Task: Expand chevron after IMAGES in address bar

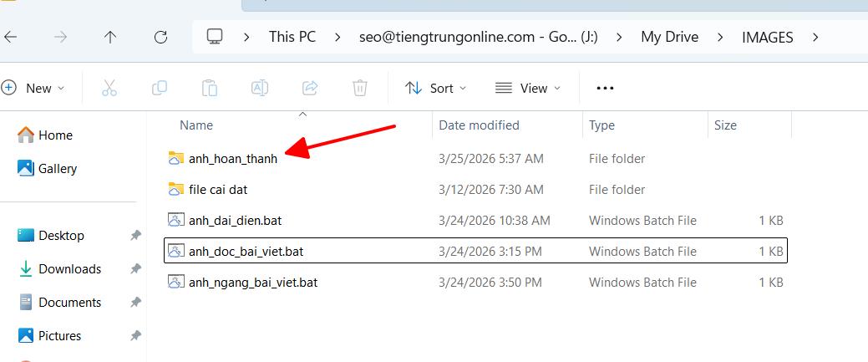Action: click(815, 37)
